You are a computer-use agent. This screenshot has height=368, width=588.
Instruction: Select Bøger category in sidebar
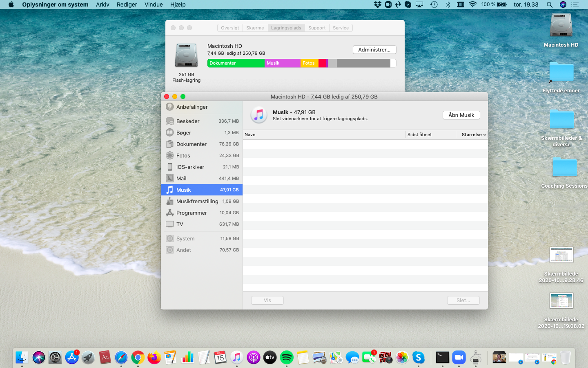click(x=202, y=132)
